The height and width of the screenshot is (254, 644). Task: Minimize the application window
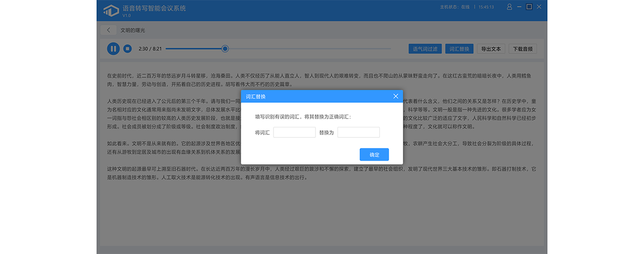point(519,7)
